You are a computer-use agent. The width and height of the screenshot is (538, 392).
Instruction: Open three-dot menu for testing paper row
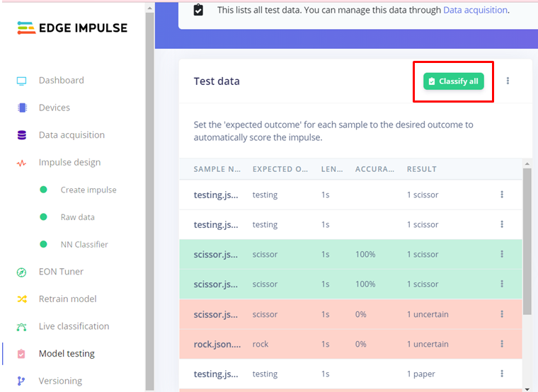click(502, 374)
